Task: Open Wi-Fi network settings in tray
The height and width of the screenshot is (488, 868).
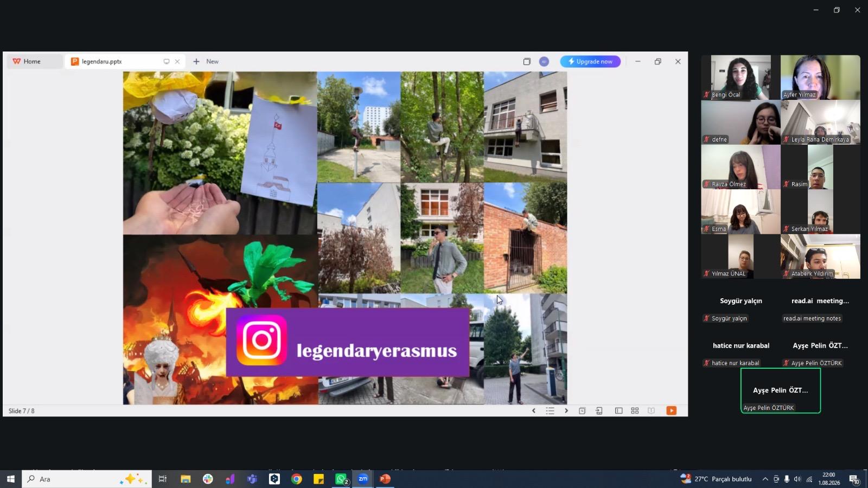Action: click(x=809, y=479)
